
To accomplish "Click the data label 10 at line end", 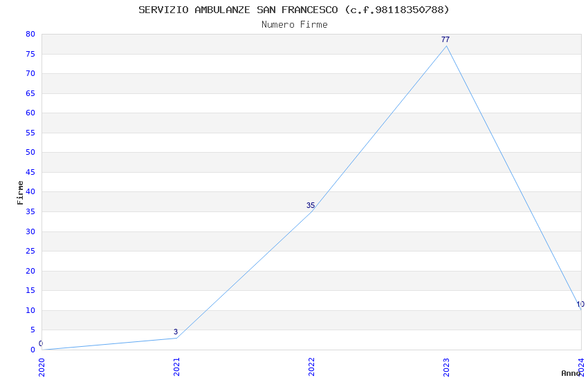I will coord(580,305).
